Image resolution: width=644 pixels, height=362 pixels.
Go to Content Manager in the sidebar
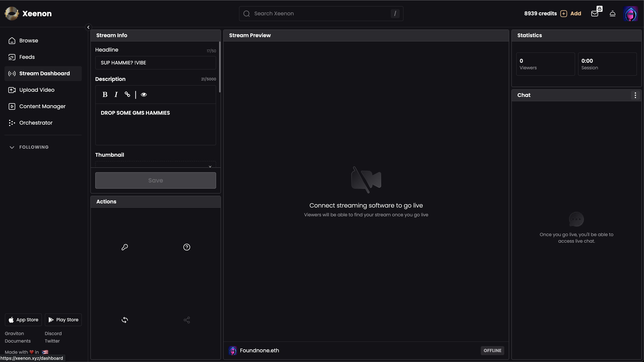[42, 106]
